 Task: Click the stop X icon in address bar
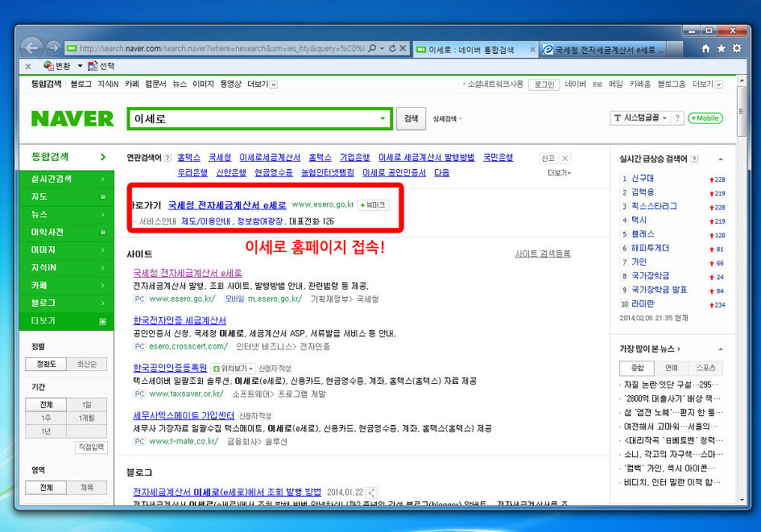coord(403,48)
